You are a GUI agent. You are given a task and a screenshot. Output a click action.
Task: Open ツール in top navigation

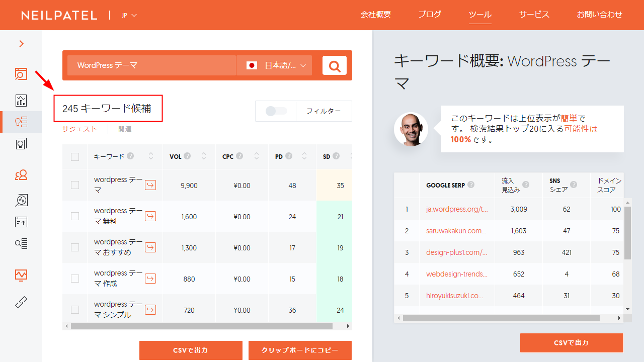480,15
